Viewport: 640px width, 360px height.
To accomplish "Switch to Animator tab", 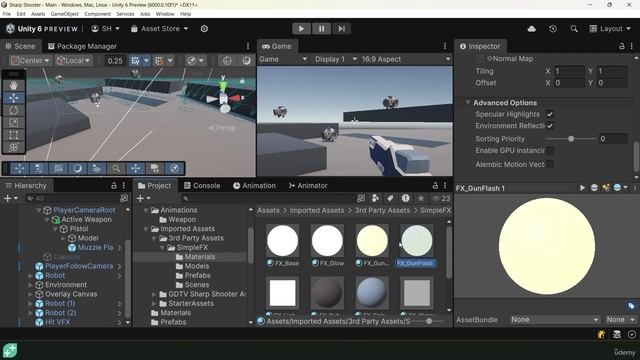I will (308, 185).
